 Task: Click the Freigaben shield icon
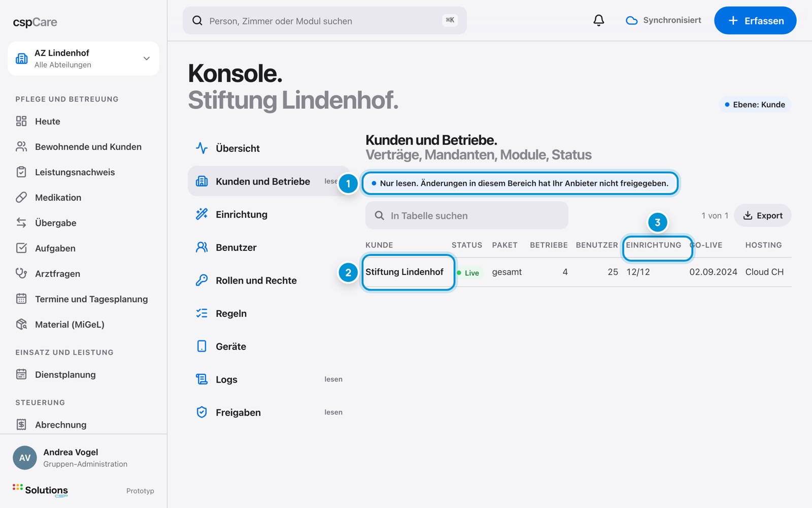click(201, 412)
